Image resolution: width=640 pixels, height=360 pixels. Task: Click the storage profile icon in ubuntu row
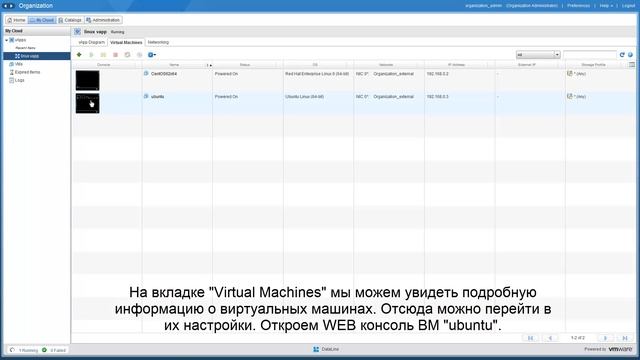point(570,96)
